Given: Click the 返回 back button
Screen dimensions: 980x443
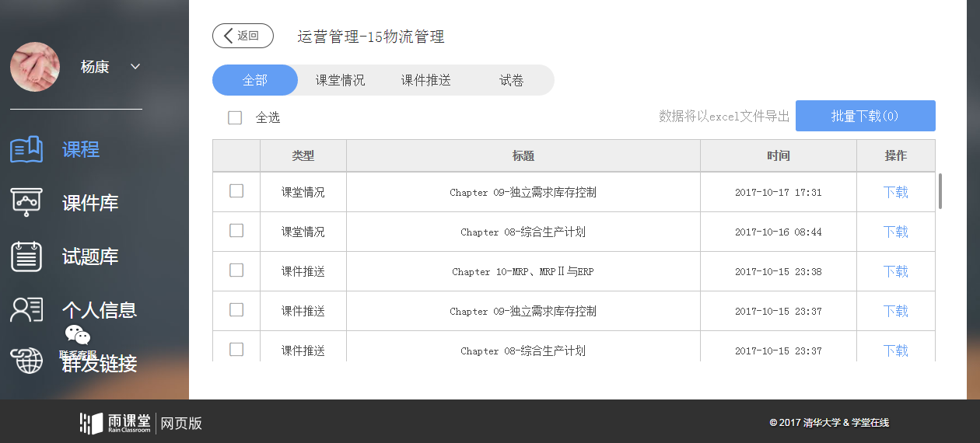Looking at the screenshot, I should coord(243,36).
